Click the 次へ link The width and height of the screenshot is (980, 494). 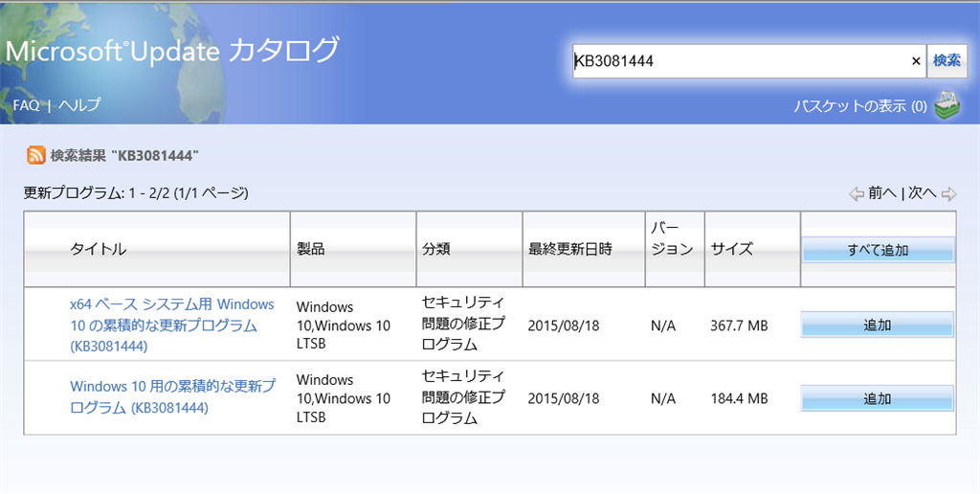[x=922, y=193]
